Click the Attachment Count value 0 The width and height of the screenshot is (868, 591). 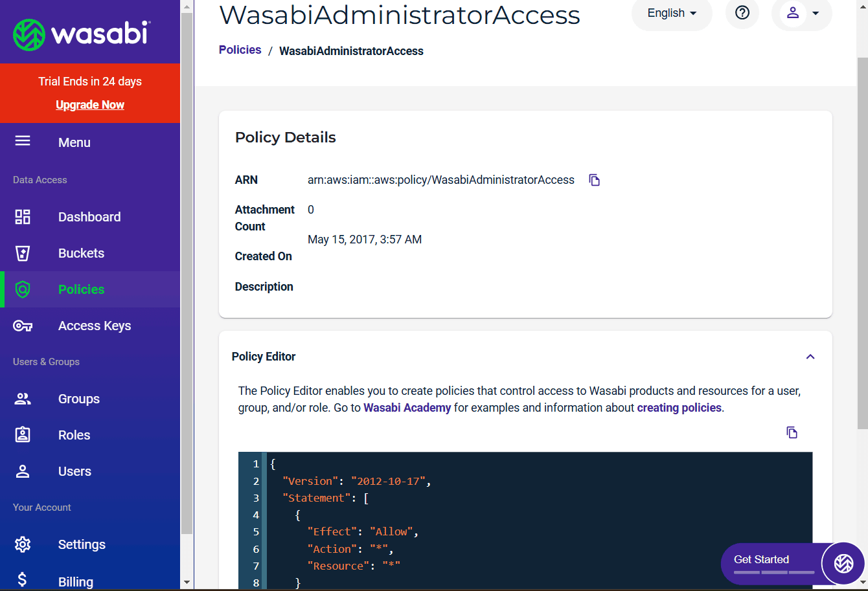coord(311,210)
